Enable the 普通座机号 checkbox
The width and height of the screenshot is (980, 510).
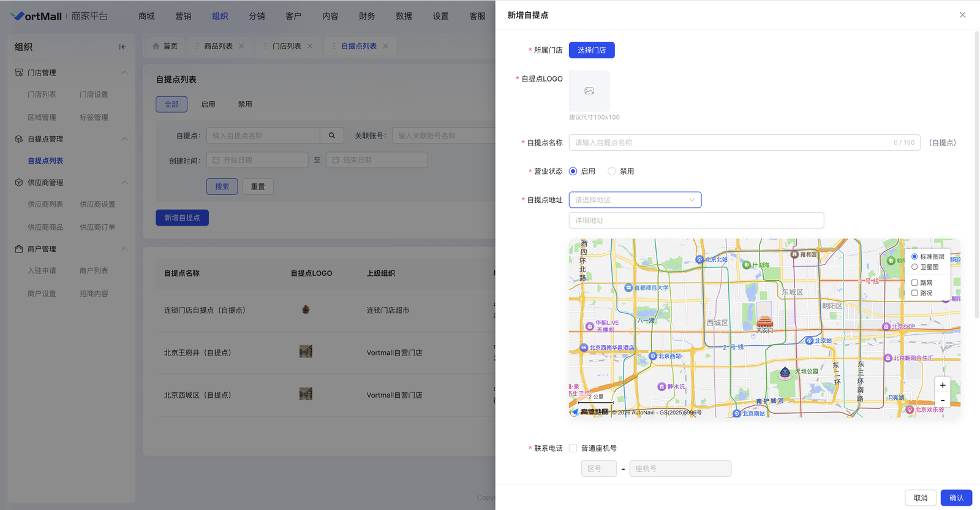click(573, 448)
